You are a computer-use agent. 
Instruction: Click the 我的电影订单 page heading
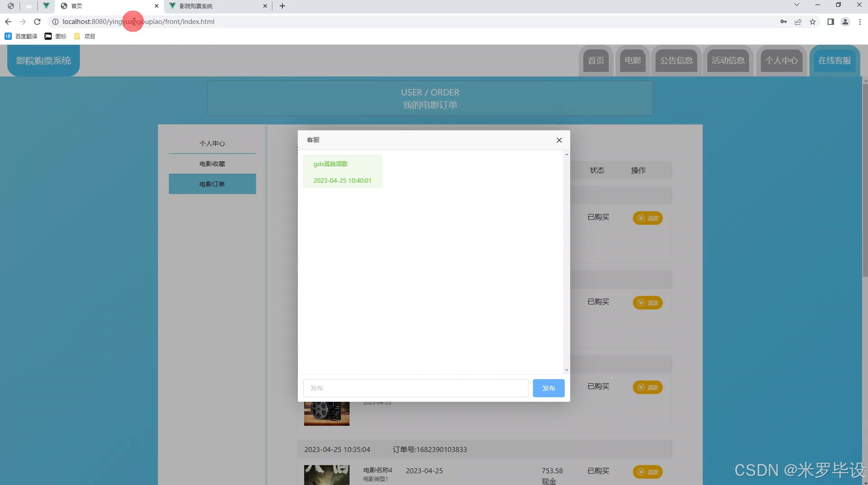(x=430, y=105)
